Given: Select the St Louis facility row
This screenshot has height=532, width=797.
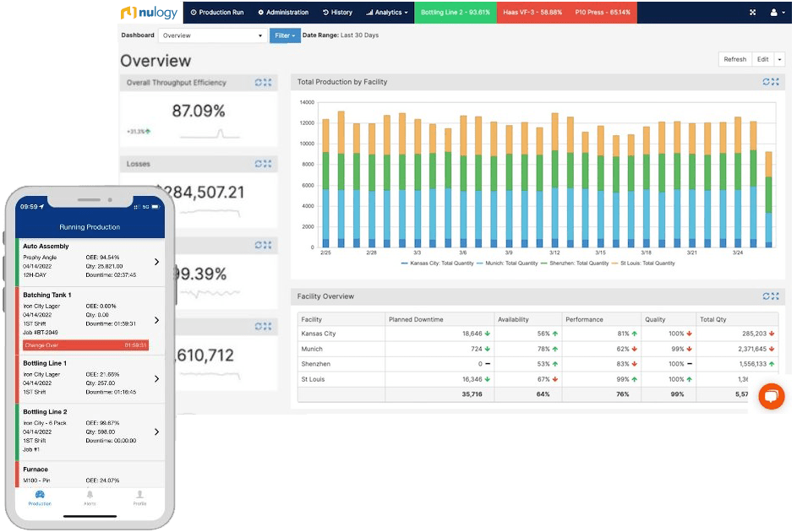Looking at the screenshot, I should 538,379.
